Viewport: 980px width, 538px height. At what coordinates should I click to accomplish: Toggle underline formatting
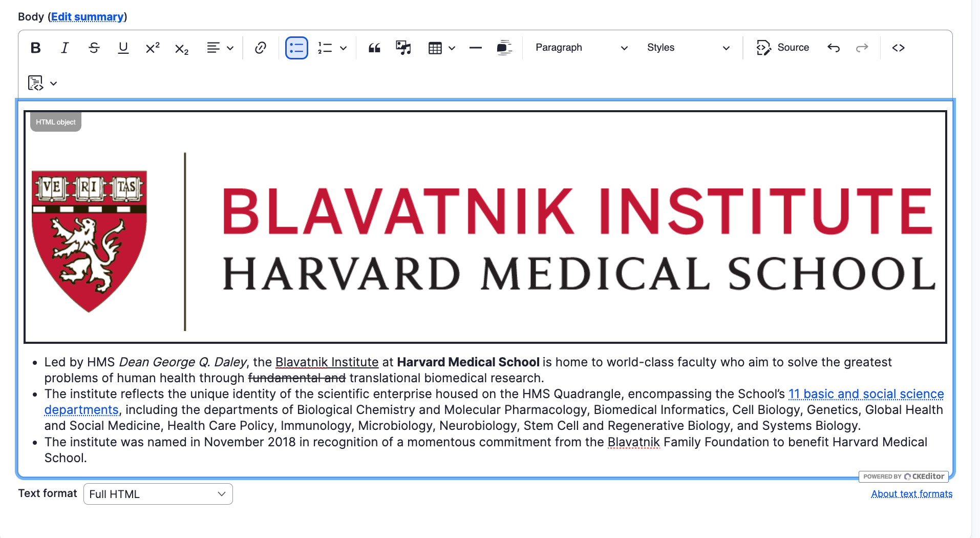point(123,48)
